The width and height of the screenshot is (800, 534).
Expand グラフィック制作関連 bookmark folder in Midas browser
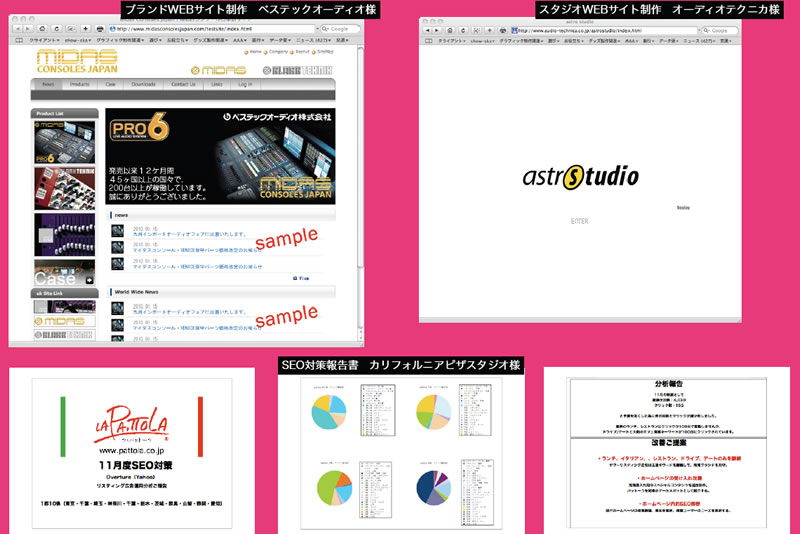120,40
